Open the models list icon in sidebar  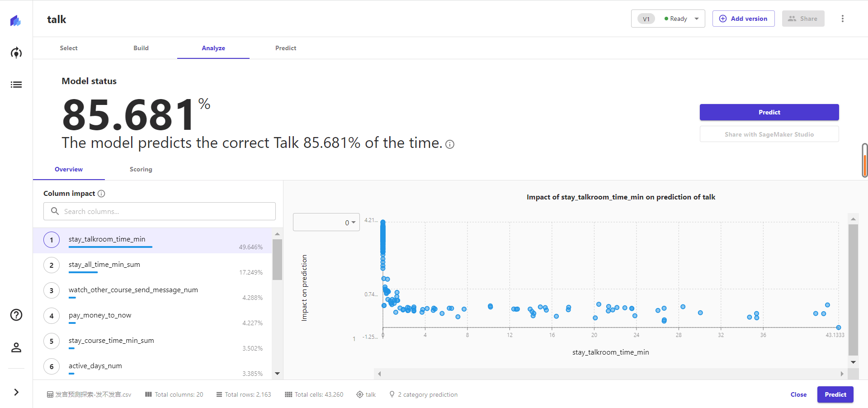tap(16, 85)
